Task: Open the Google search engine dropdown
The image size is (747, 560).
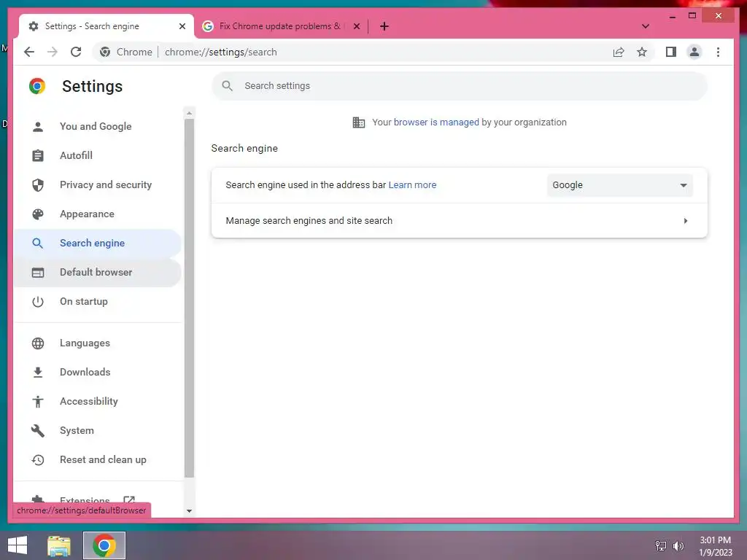Action: [x=620, y=185]
